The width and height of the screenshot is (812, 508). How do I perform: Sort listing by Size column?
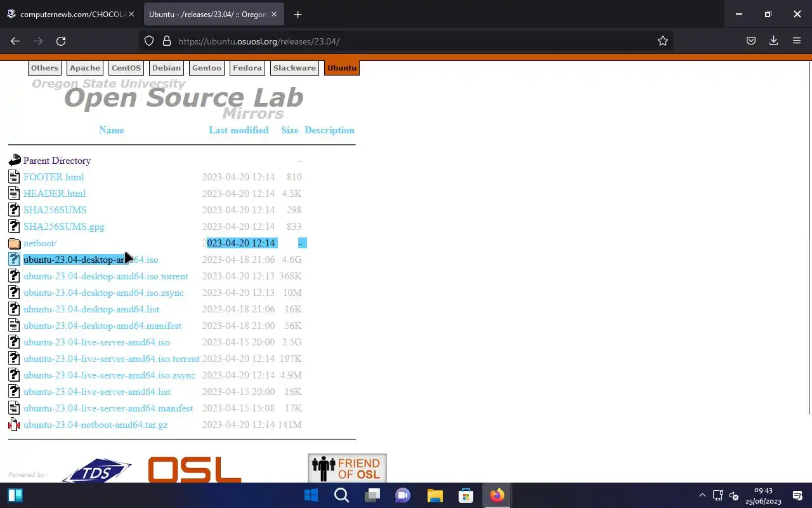click(x=290, y=130)
